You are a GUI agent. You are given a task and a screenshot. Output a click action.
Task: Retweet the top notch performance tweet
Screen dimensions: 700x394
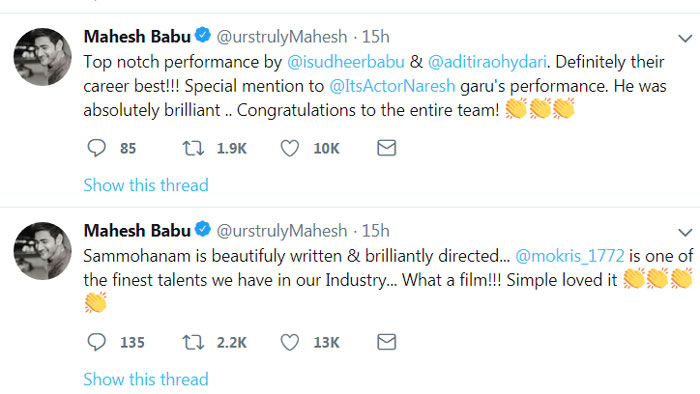(x=193, y=148)
